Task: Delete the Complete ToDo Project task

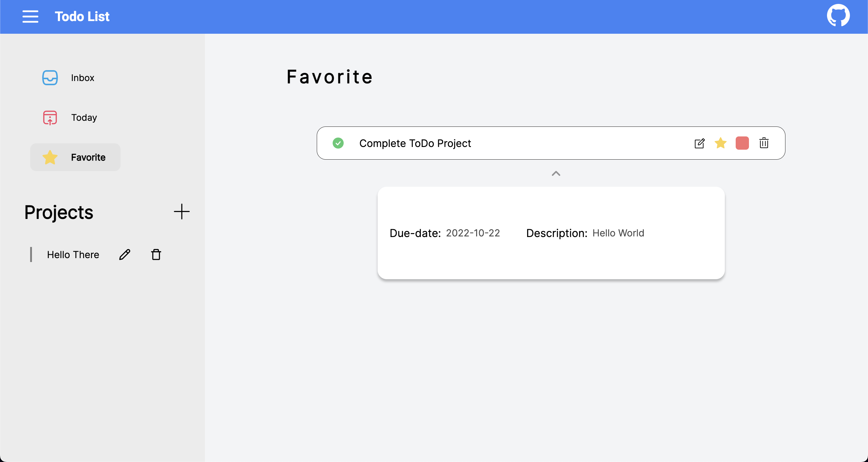Action: pyautogui.click(x=764, y=143)
